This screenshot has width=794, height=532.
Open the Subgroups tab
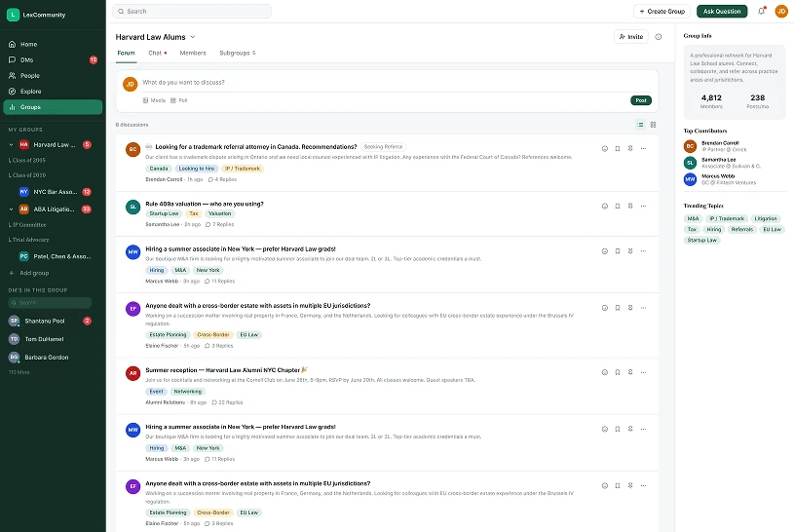pyautogui.click(x=236, y=53)
